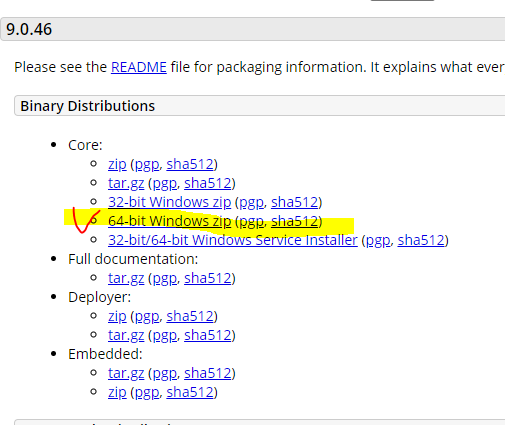Screen dimensions: 505x425
Task: Click the 'Deployer:' list label
Action: [x=99, y=297]
